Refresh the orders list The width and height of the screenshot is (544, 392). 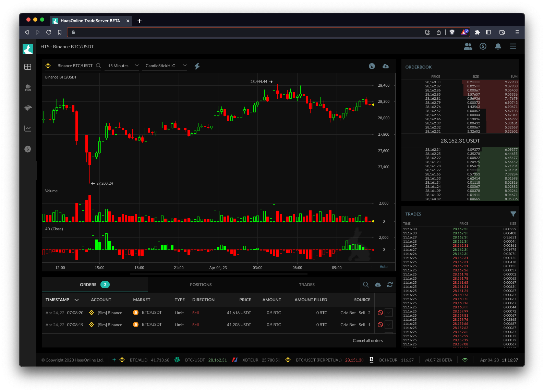tap(390, 285)
